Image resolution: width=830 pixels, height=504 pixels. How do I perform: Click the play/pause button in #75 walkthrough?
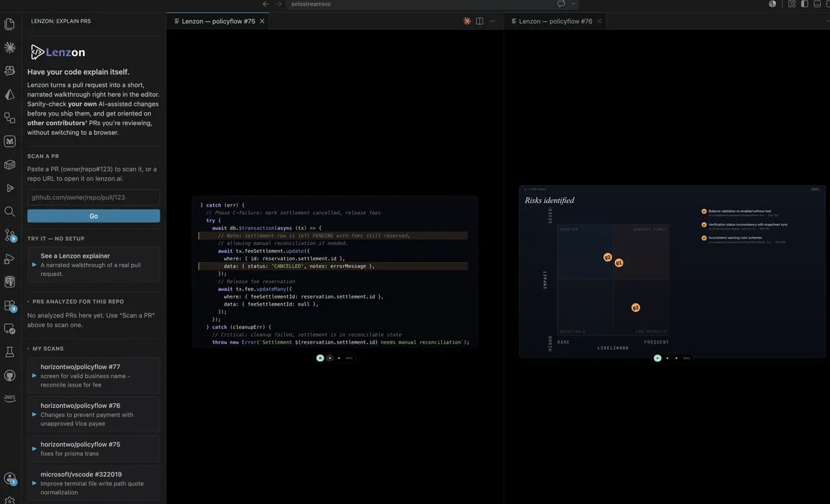coord(320,358)
